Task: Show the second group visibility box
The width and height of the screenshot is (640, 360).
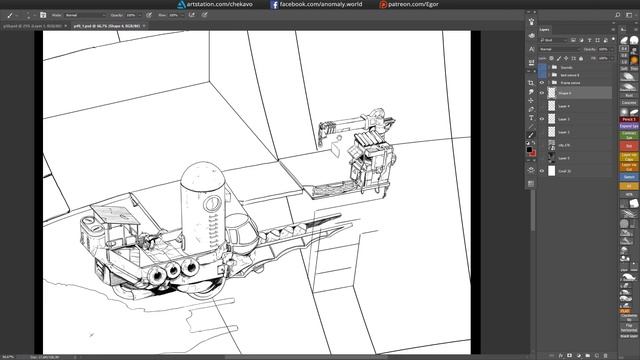Action: 542,75
